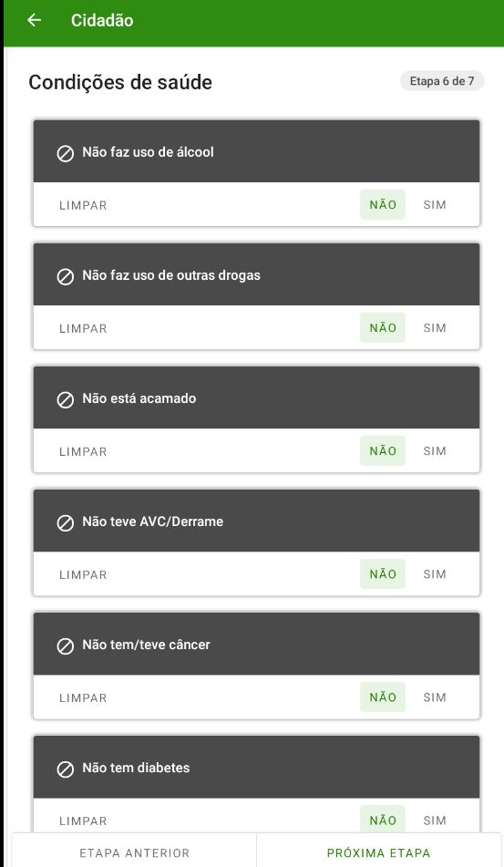Select NÃO for diabetes

coord(383,819)
